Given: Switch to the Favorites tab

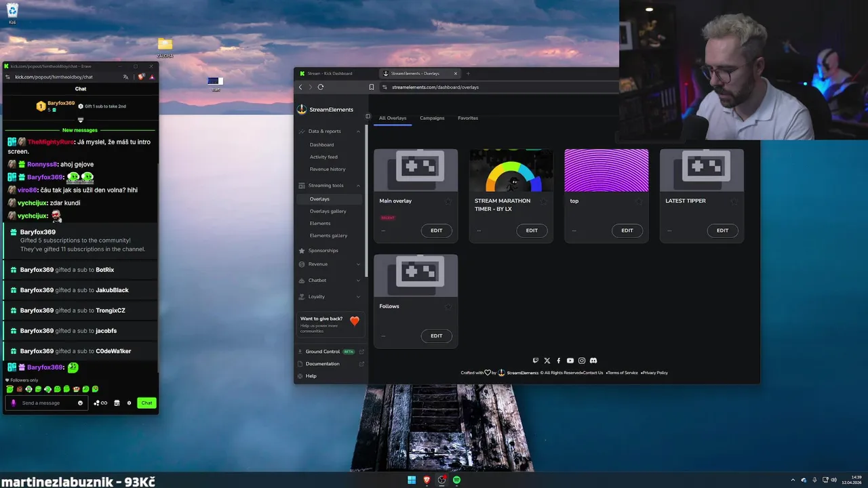Looking at the screenshot, I should (x=468, y=118).
